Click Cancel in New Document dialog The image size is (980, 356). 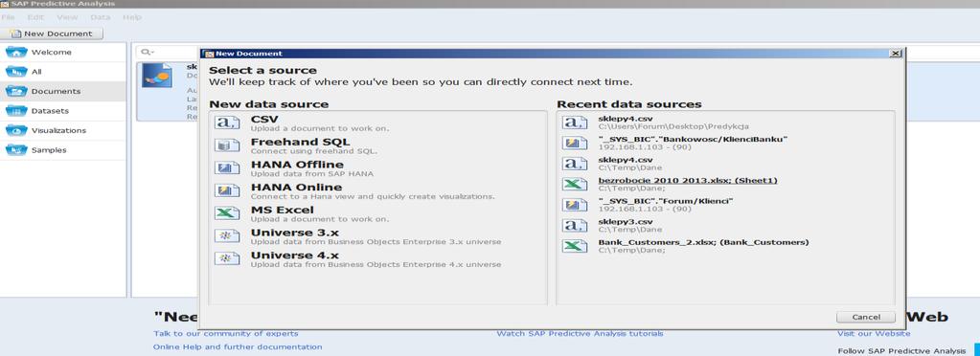866,317
